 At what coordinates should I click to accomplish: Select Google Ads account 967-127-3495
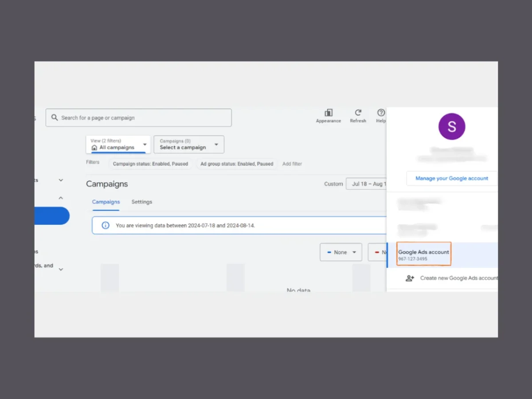[423, 255]
